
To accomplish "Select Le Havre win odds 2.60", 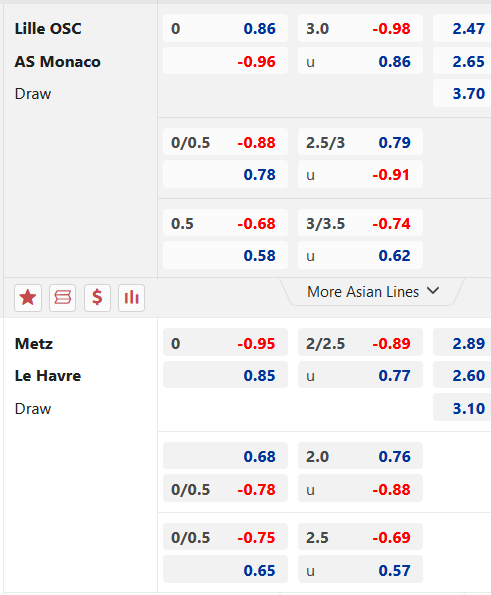I will pyautogui.click(x=462, y=375).
